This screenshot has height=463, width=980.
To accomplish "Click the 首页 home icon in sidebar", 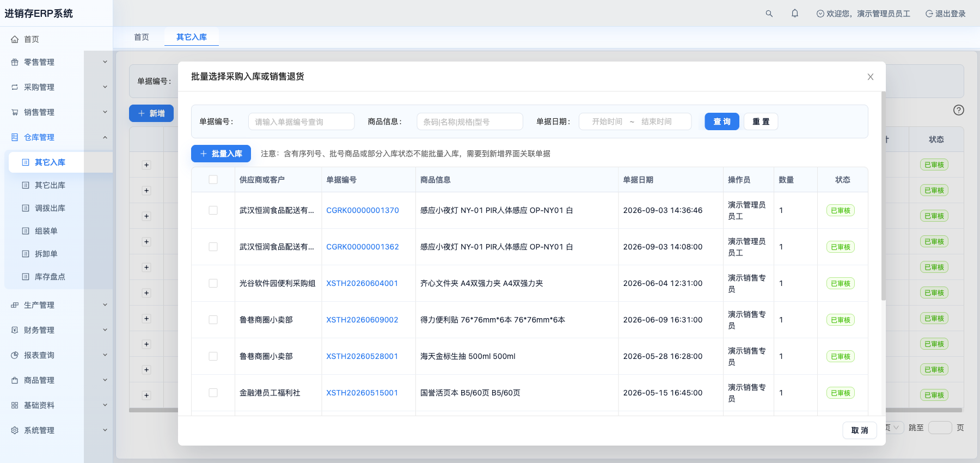I will (x=15, y=39).
